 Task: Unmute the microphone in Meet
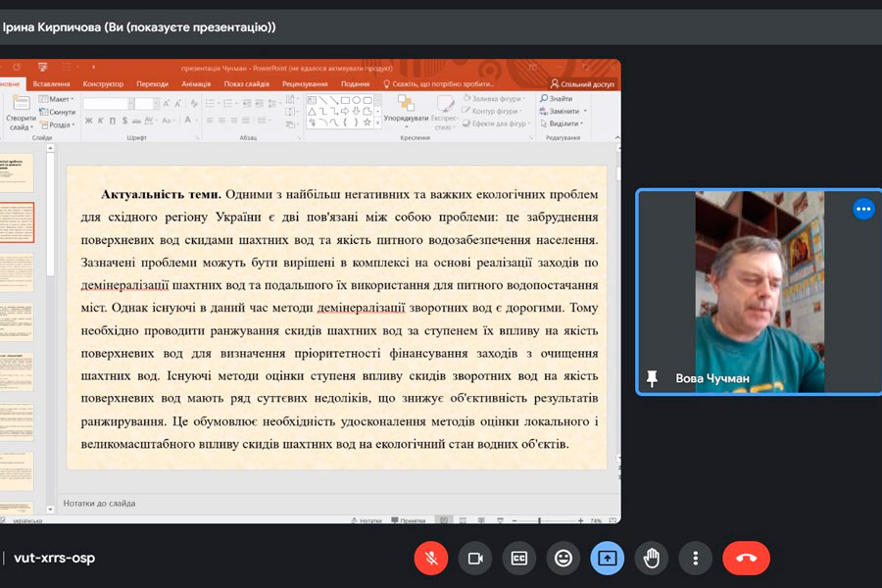[x=430, y=558]
